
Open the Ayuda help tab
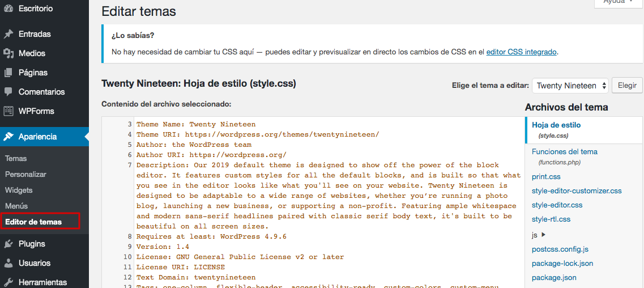(619, 3)
